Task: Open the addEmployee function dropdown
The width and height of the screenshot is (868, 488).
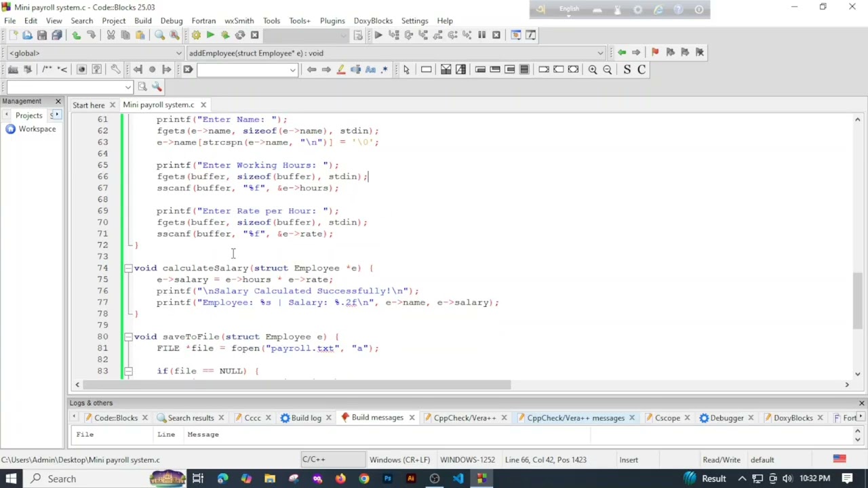Action: (x=600, y=53)
